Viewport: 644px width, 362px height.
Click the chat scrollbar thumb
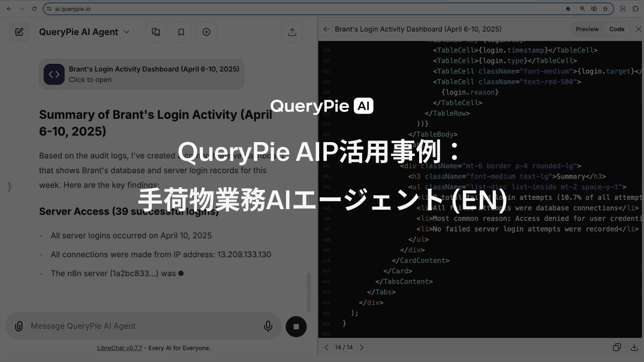(x=309, y=292)
